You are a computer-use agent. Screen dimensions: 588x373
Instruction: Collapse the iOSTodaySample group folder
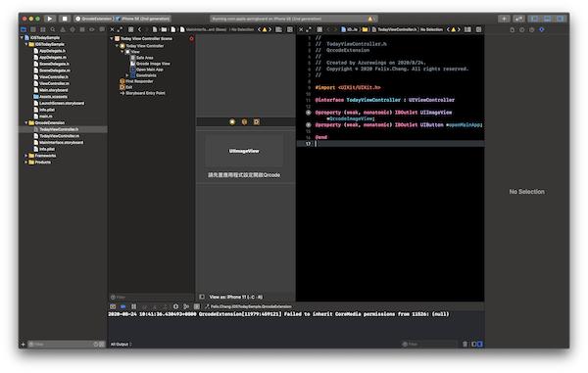pyautogui.click(x=26, y=44)
